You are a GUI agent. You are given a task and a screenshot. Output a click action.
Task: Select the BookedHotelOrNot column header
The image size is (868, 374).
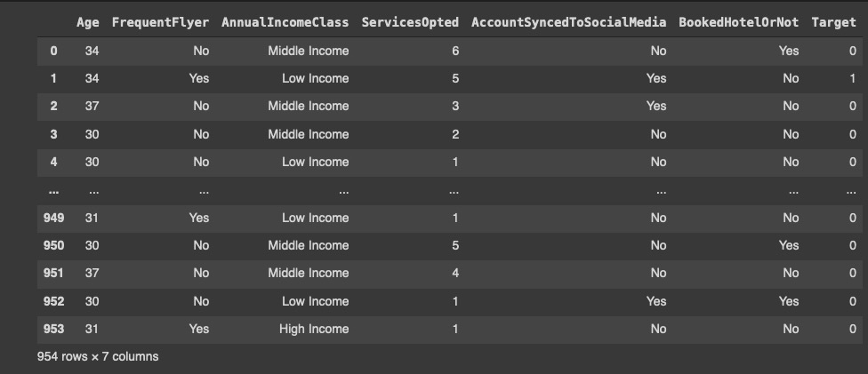tap(738, 22)
